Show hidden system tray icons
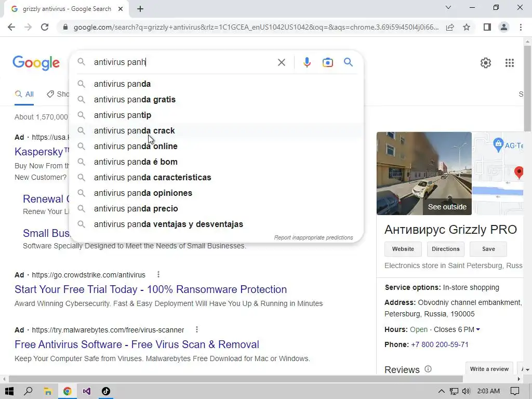Image resolution: width=532 pixels, height=399 pixels. [442, 391]
